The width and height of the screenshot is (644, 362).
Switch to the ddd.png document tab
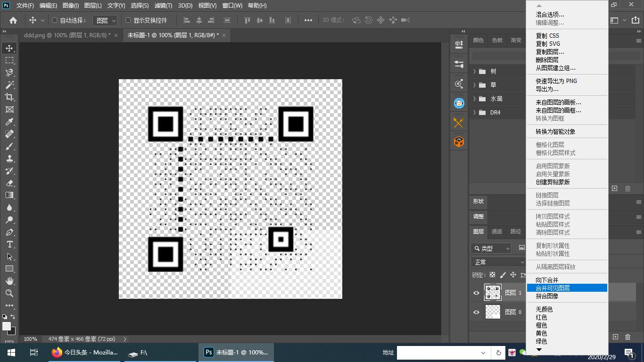(66, 35)
